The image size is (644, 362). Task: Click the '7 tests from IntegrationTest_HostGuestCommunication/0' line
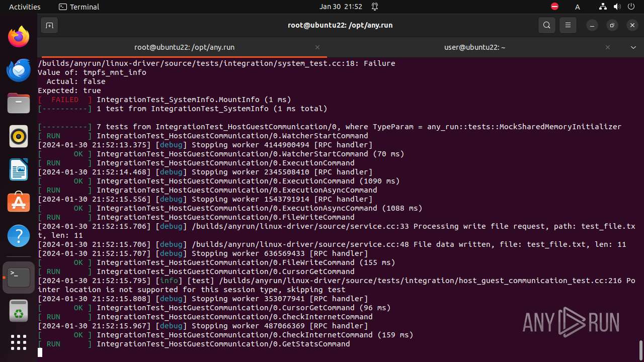330,127
